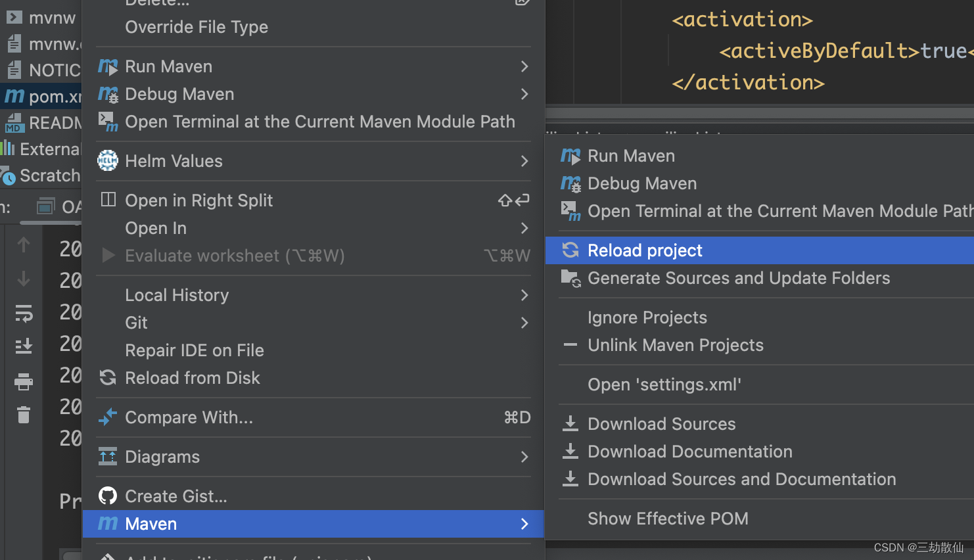Click the soft-wrap icon in the left gutter
This screenshot has width=974, height=560.
tap(24, 314)
